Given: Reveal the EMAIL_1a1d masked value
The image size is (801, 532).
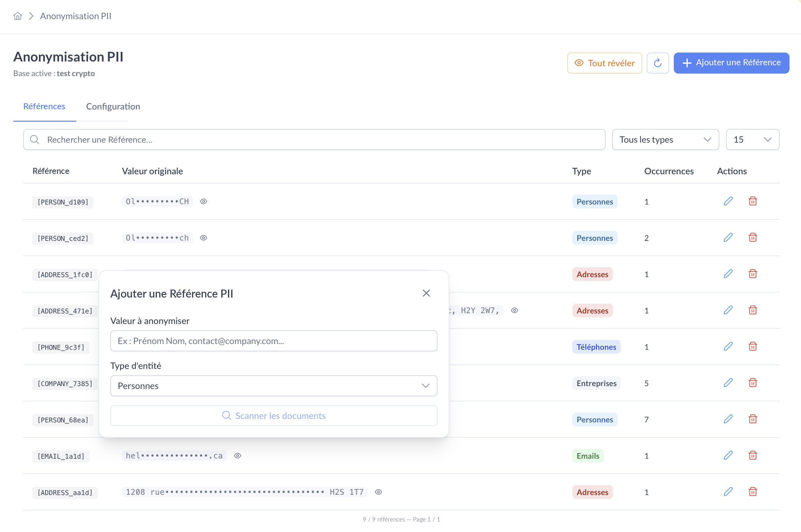Looking at the screenshot, I should [x=238, y=456].
